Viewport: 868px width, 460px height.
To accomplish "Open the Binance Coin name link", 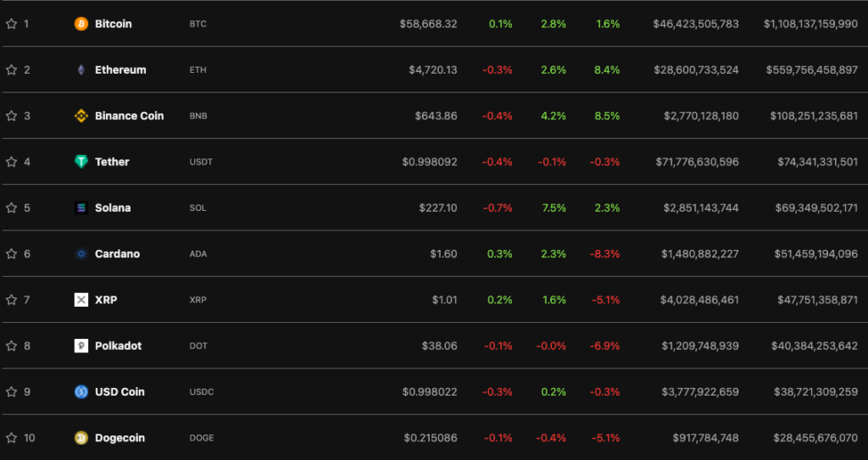I will pos(129,116).
